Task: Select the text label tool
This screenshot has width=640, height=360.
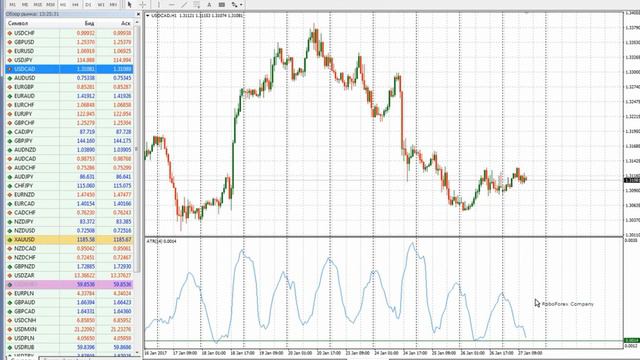Action: pyautogui.click(x=222, y=4)
